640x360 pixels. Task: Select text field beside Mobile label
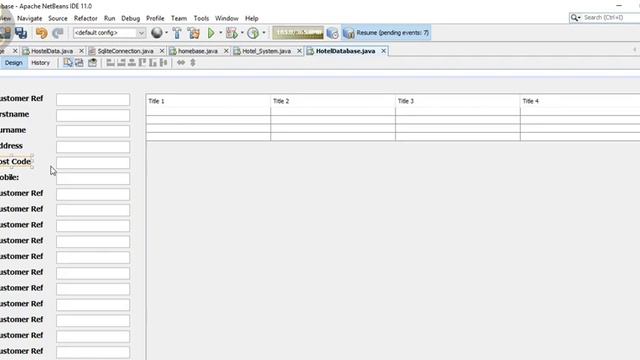[x=93, y=178]
